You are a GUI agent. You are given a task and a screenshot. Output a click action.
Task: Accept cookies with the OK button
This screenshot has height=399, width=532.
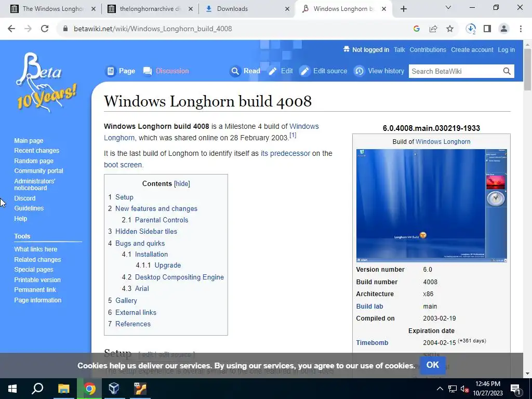point(433,365)
